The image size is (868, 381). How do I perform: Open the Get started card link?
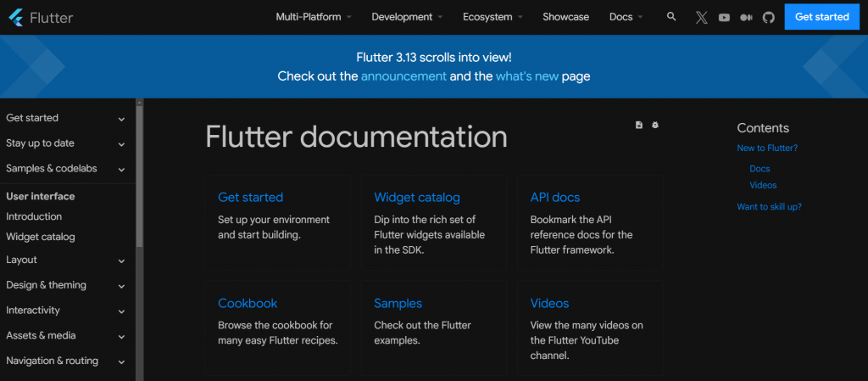pos(250,197)
